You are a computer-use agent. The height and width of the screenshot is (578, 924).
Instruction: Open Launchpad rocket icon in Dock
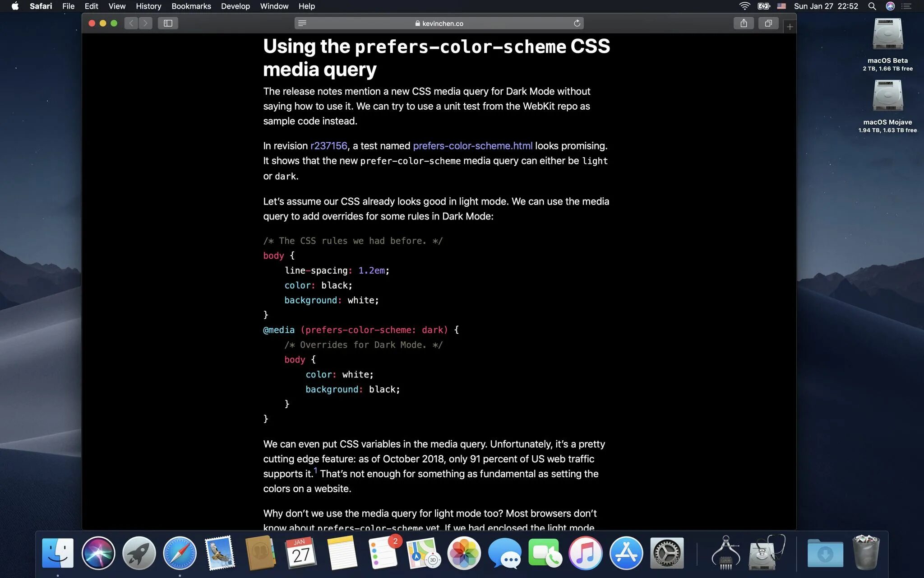pos(139,553)
